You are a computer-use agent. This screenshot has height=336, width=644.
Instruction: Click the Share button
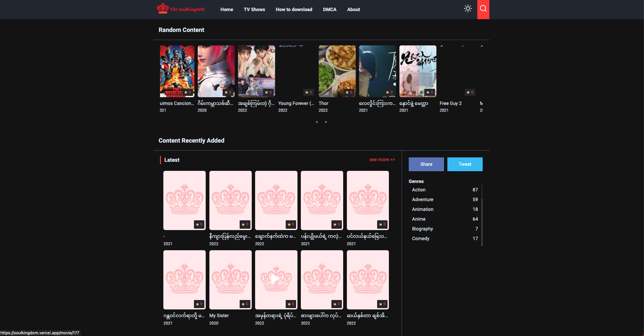click(x=426, y=164)
